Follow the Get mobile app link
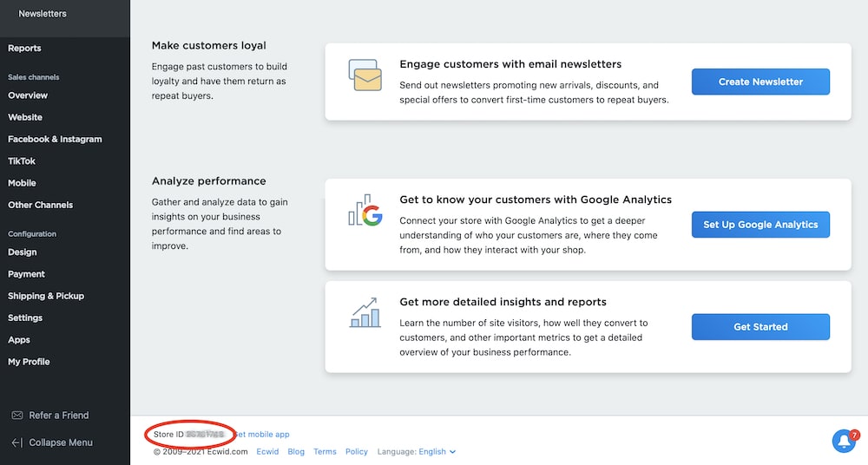This screenshot has width=868, height=465. point(262,434)
